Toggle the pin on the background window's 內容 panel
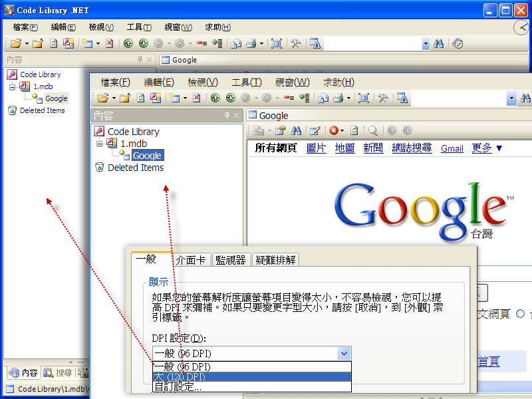532x399 pixels. click(x=140, y=59)
